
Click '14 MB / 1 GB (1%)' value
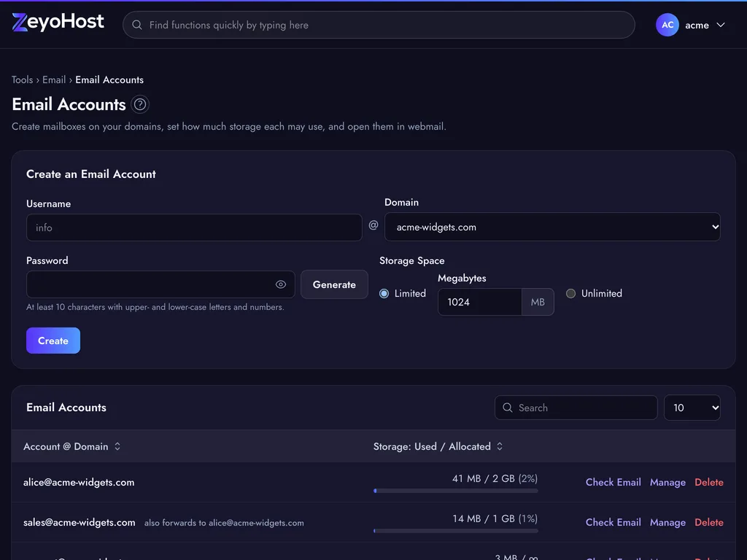[x=495, y=518]
